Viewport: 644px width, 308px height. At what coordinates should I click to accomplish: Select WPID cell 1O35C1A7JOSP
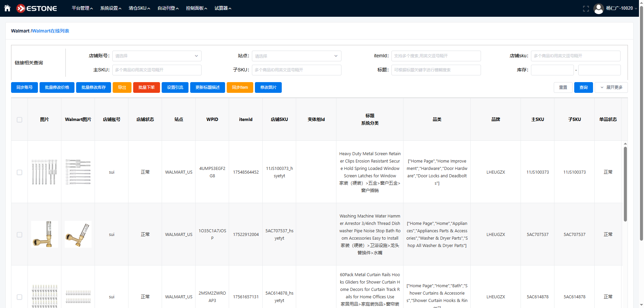212,235
